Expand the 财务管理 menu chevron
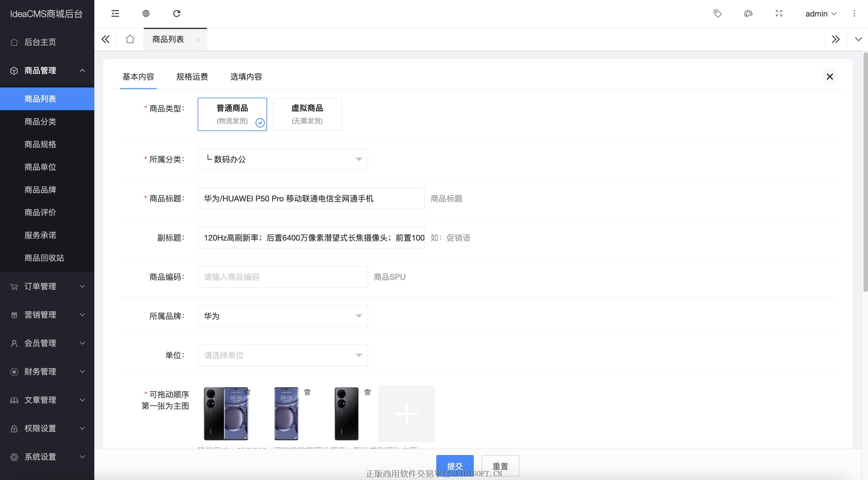Image resolution: width=868 pixels, height=480 pixels. [x=82, y=372]
